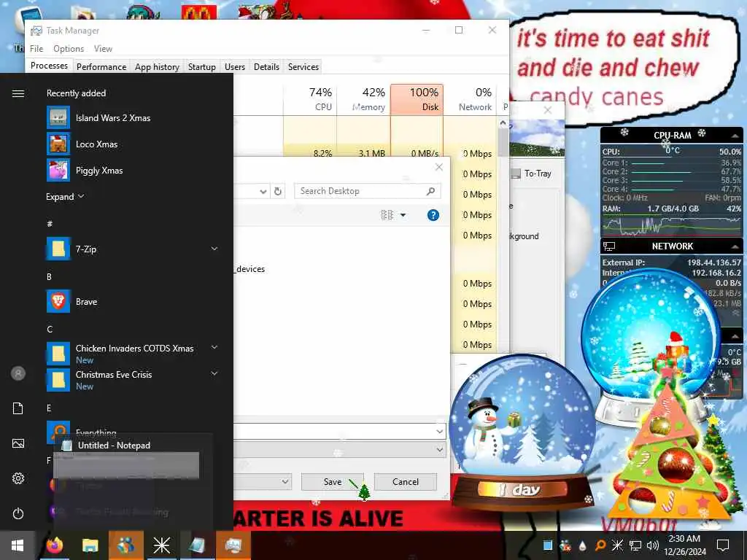The image size is (747, 560).
Task: Switch to Task Manager on taskbar
Action: pos(233,545)
